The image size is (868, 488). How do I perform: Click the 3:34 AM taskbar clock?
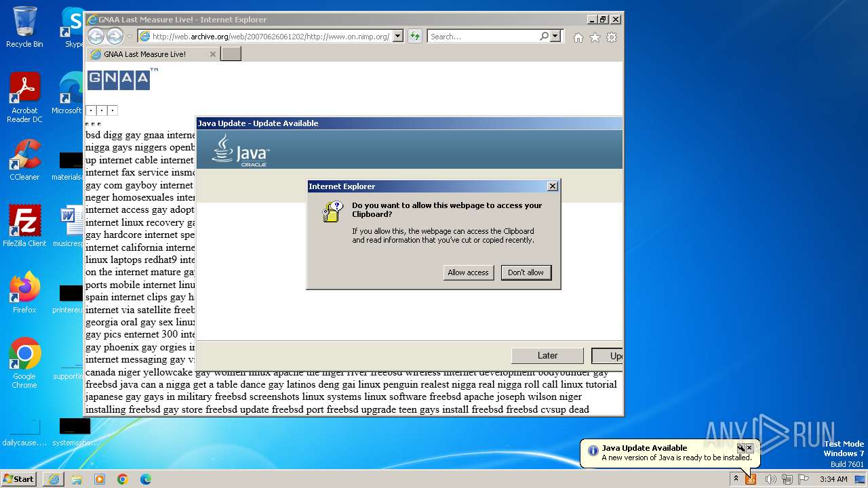pos(833,479)
